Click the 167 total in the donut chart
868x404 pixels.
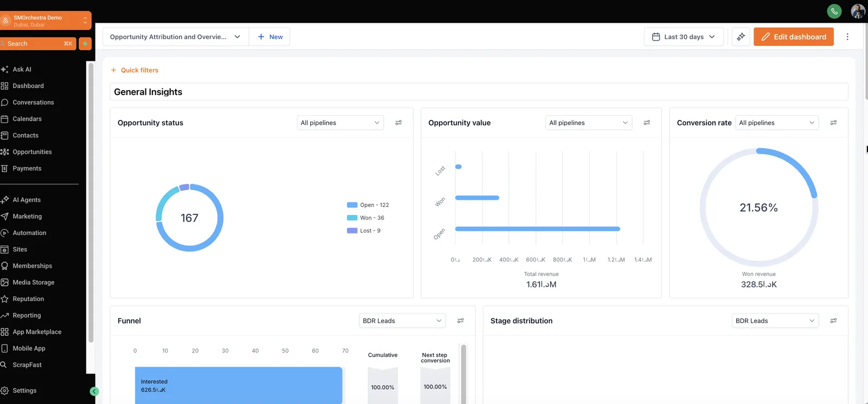coord(189,218)
